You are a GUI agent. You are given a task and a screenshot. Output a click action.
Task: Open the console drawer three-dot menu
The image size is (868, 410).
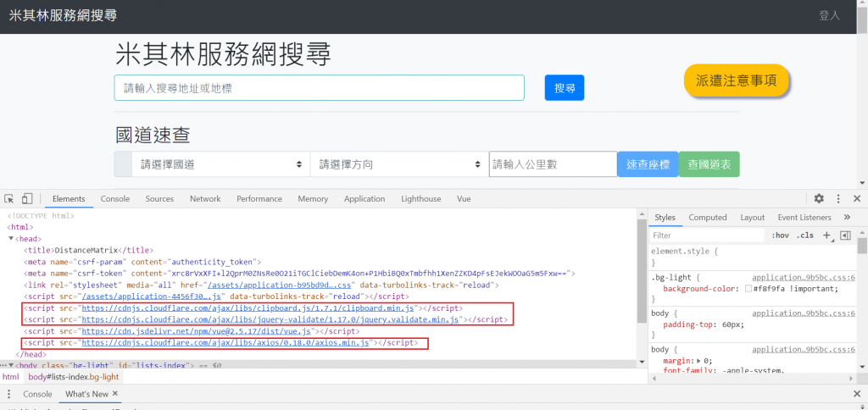click(x=8, y=394)
